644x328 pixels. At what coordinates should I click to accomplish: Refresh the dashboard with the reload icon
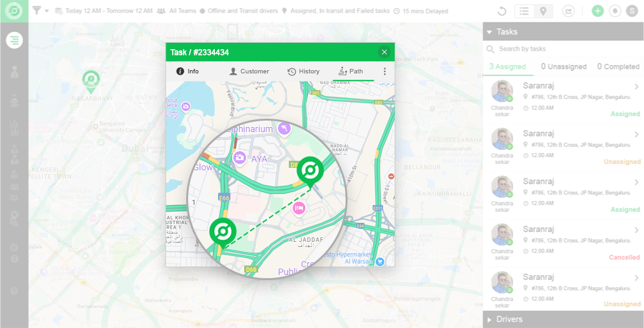[501, 11]
